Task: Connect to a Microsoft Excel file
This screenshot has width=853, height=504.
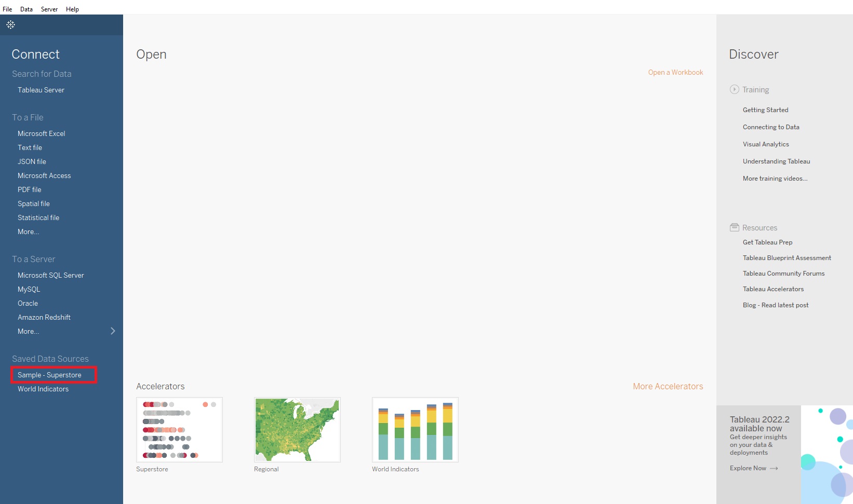Action: (x=42, y=133)
